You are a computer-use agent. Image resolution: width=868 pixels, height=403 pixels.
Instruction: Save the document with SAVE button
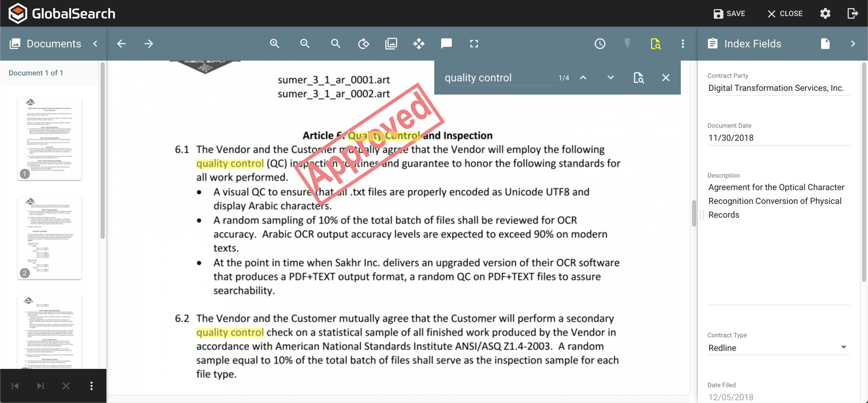(729, 13)
